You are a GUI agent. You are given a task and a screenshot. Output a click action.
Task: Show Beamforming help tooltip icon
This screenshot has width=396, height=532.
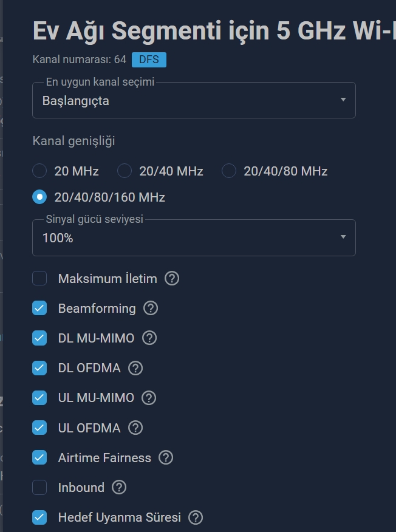click(x=151, y=309)
